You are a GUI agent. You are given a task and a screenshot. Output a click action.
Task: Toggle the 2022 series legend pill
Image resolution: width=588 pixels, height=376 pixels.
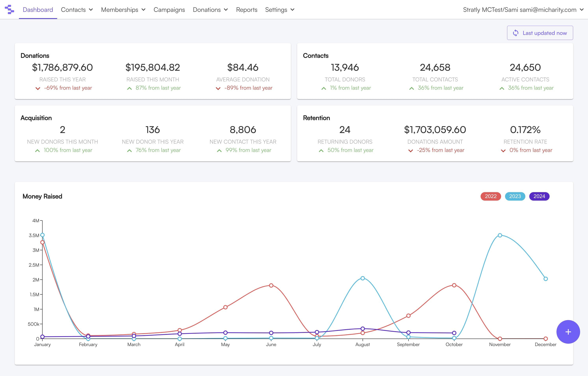point(491,196)
